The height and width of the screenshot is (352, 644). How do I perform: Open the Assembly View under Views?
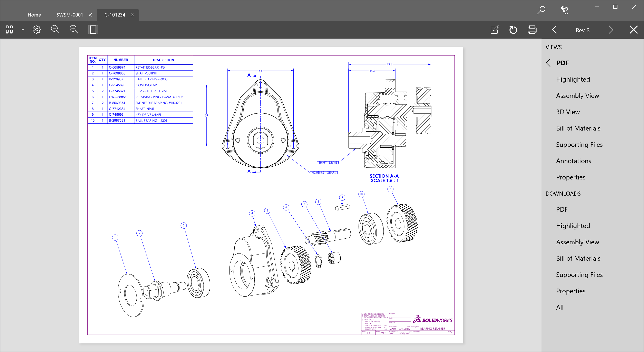click(x=577, y=96)
